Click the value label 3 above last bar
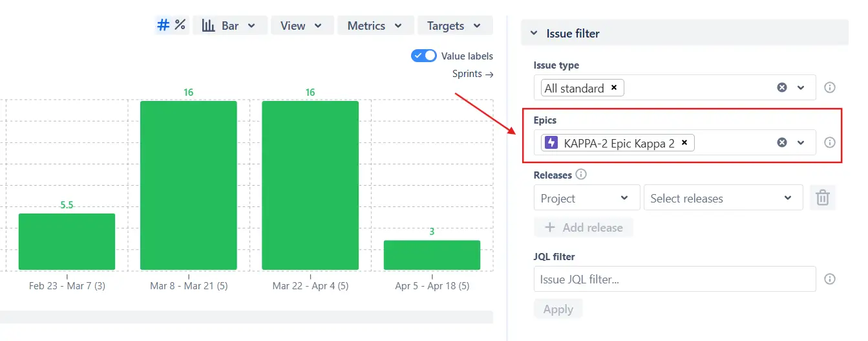Viewport: 868px width, 341px height. pyautogui.click(x=432, y=232)
